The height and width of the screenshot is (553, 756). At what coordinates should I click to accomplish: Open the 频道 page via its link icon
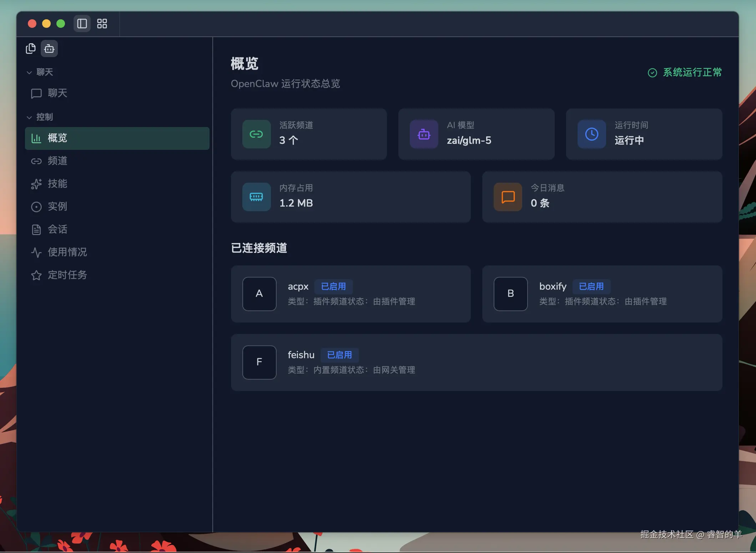tap(37, 161)
